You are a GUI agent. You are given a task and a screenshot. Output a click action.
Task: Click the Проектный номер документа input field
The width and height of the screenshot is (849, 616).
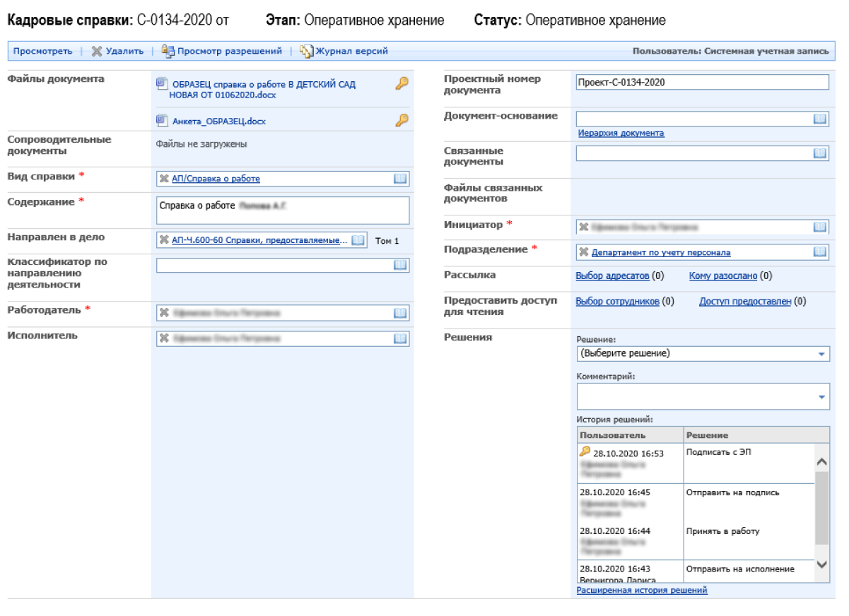point(702,83)
